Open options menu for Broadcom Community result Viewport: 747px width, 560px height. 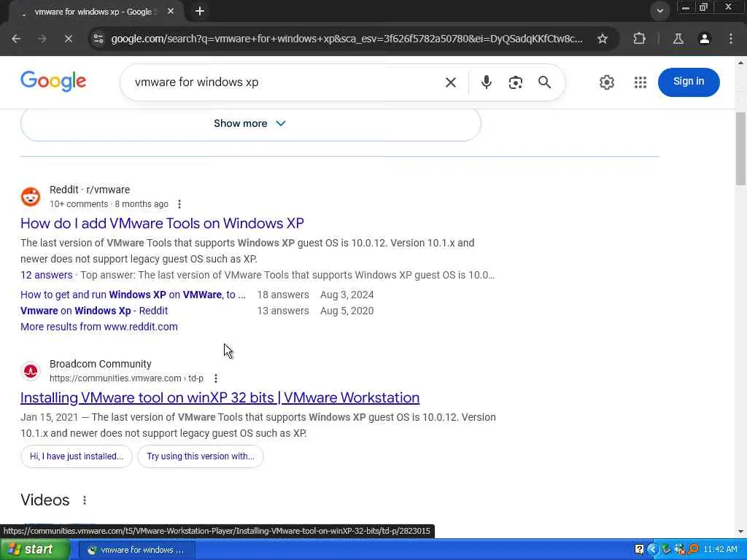[216, 378]
